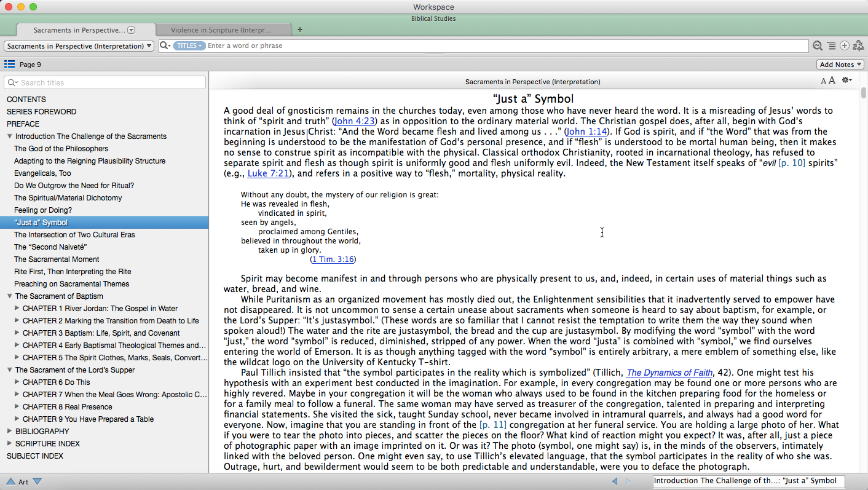
Task: Go forward with the right history arrow
Action: point(628,481)
